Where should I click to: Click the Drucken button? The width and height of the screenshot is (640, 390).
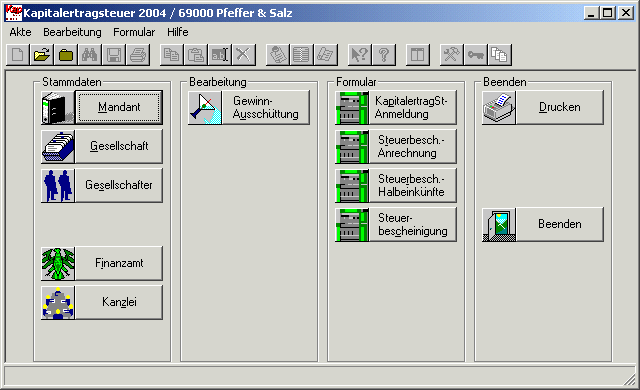tap(560, 107)
